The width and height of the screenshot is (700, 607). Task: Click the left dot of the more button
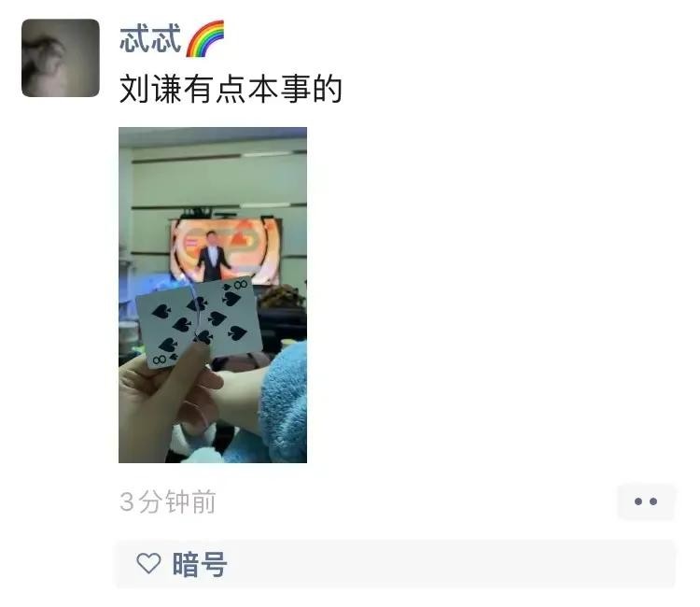(638, 501)
